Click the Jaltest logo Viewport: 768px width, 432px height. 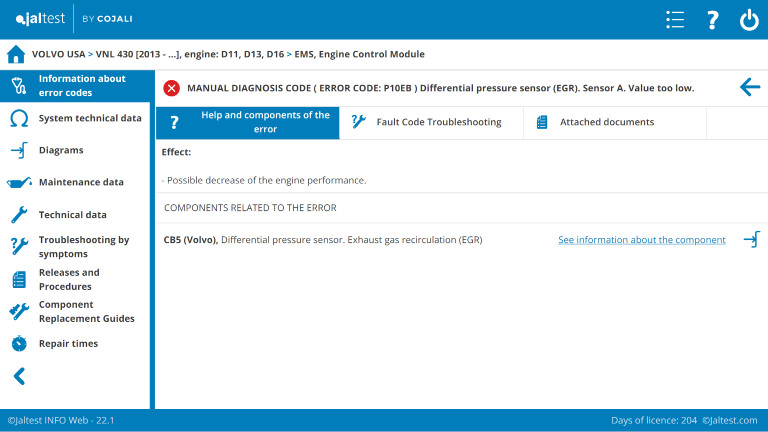(38, 20)
